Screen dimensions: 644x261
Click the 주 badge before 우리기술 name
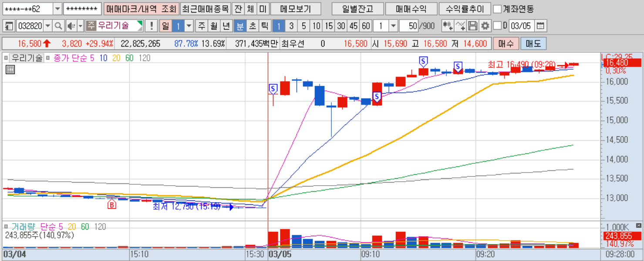pos(91,26)
